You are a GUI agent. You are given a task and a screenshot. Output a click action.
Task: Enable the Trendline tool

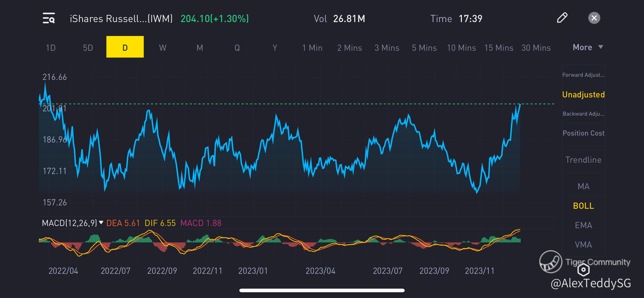coord(583,160)
